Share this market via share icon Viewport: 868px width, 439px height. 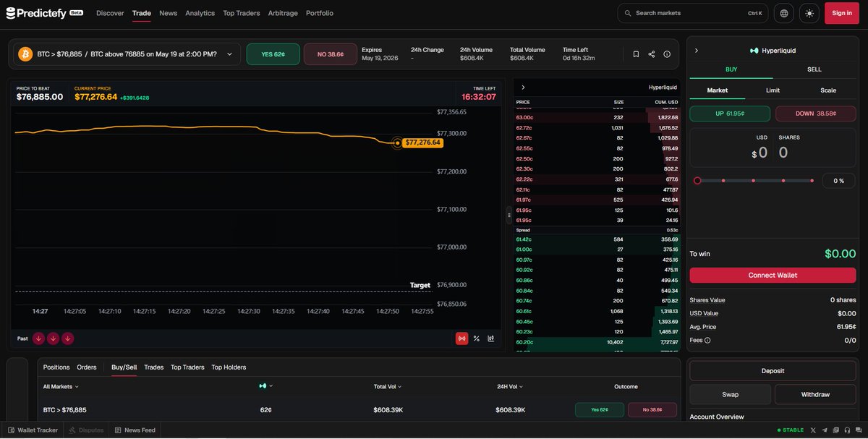pos(651,54)
